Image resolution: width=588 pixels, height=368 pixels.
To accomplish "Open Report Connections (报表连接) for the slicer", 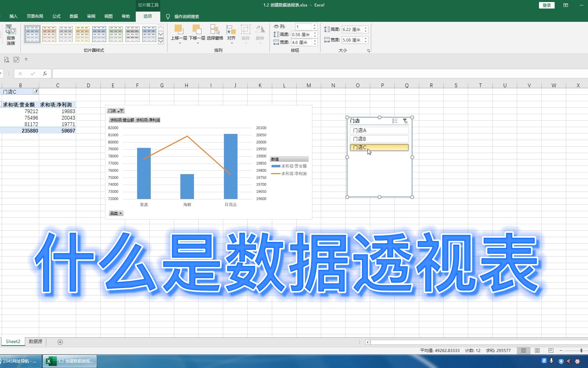I will 11,35.
